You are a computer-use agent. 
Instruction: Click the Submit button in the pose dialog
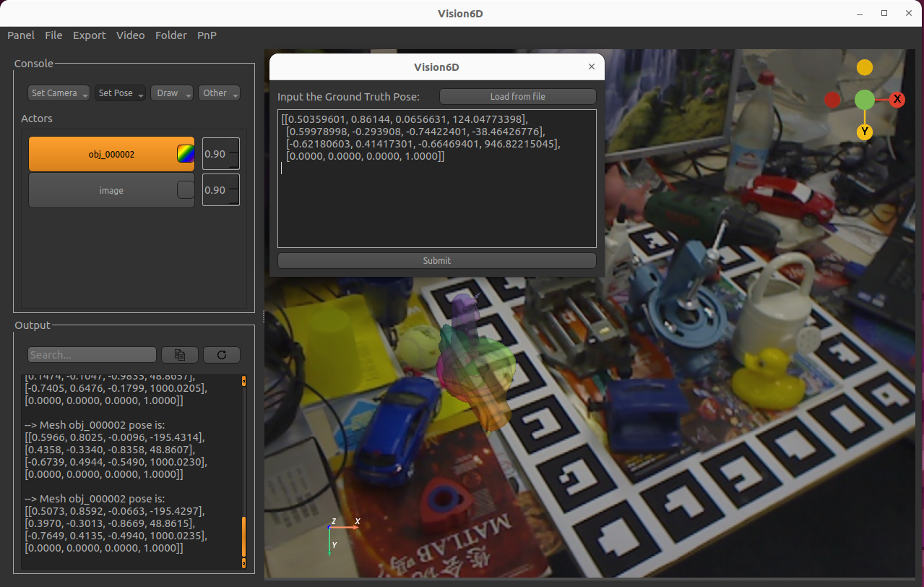436,260
